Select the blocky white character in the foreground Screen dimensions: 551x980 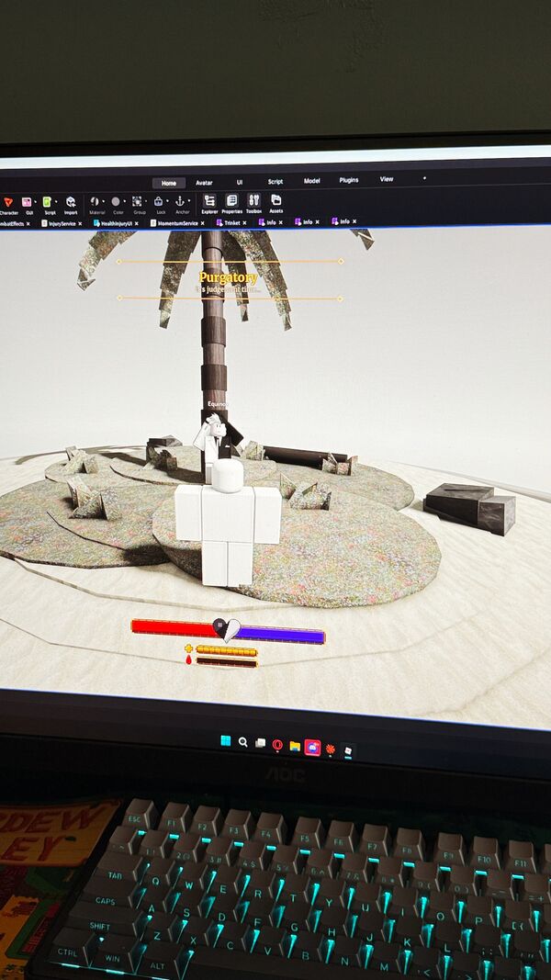pos(227,524)
